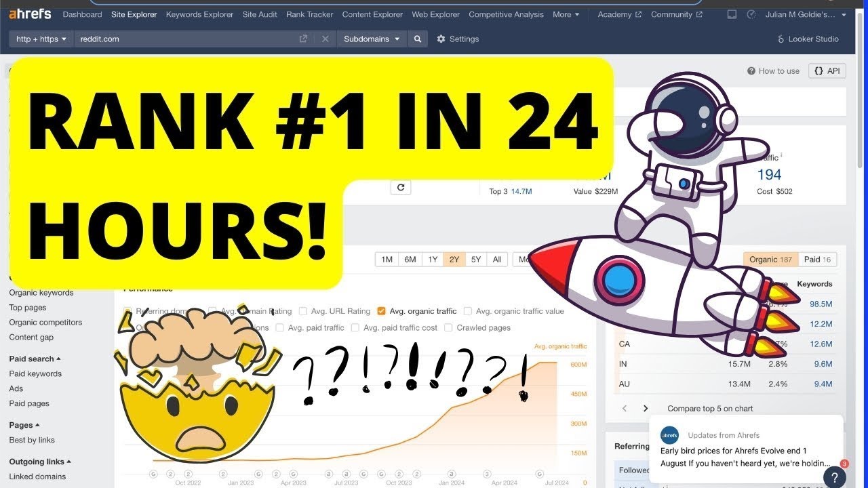Open Organic competitors in the sidebar
868x488 pixels.
click(x=45, y=323)
